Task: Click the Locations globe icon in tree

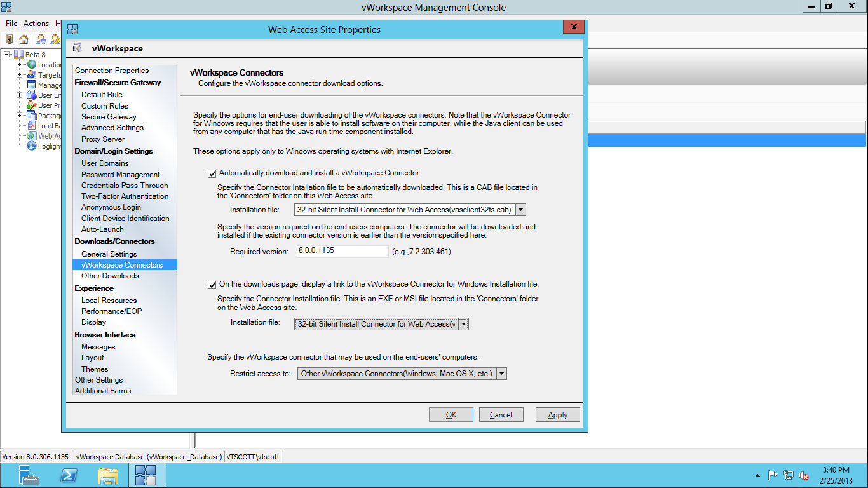Action: coord(32,64)
